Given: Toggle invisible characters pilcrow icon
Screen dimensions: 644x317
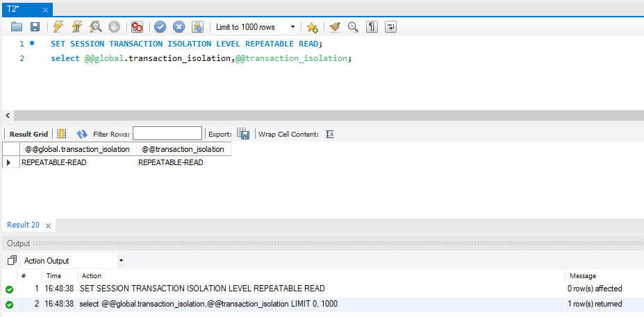Looking at the screenshot, I should point(372,27).
